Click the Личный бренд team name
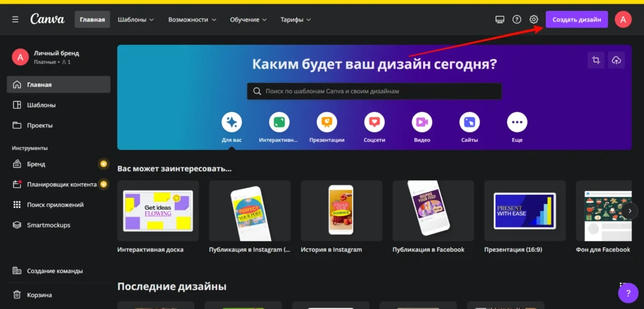Screen dimensions: 644x309 [57, 53]
